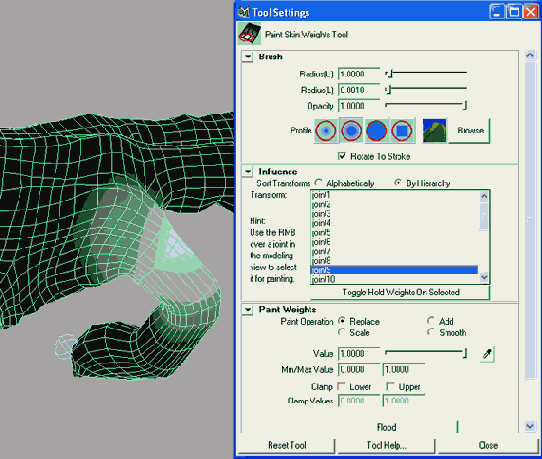Viewport: 542px width, 459px height.
Task: Collapse the Paint Weights section
Action: point(248,309)
